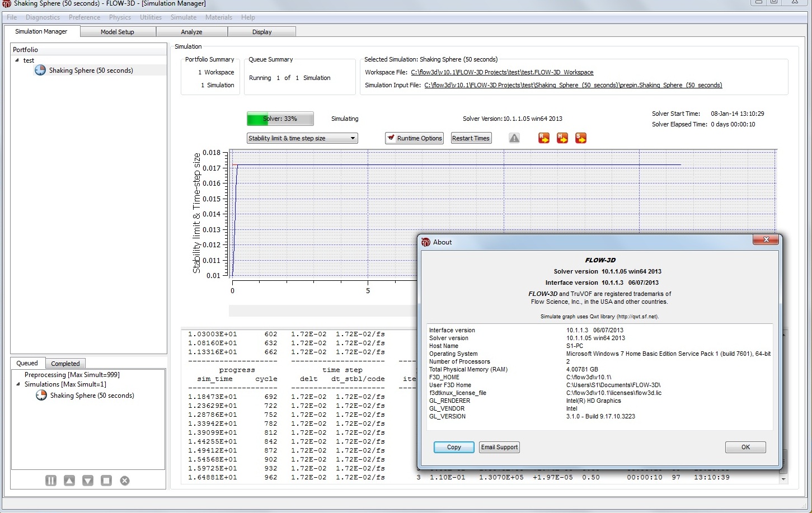Click the Simulating status label

(345, 119)
